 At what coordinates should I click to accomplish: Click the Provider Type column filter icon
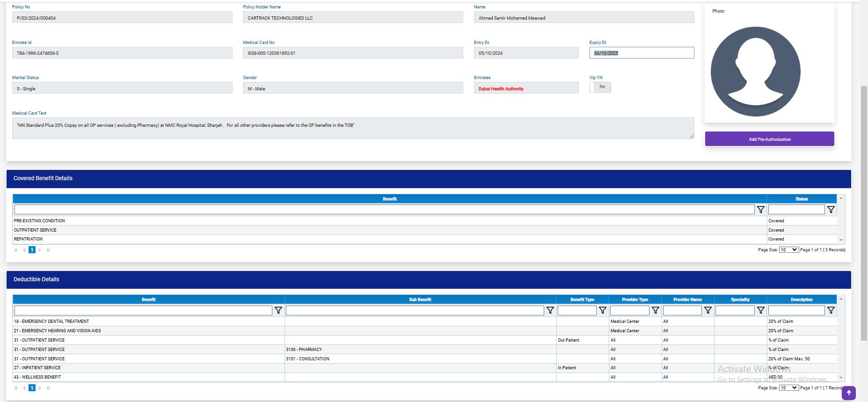pos(655,310)
